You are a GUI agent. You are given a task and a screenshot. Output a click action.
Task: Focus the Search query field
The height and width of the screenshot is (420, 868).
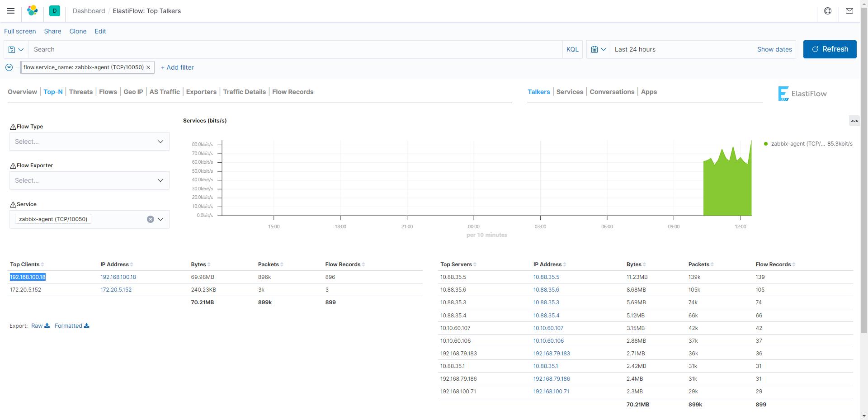pos(295,49)
